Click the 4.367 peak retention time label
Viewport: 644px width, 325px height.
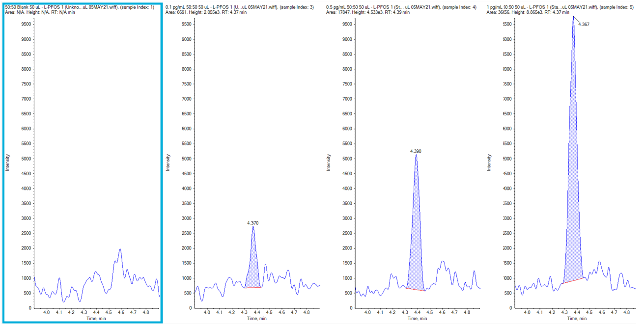click(583, 24)
